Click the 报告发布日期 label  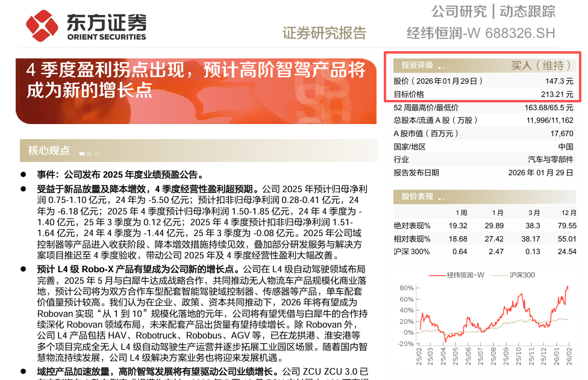pyautogui.click(x=416, y=173)
